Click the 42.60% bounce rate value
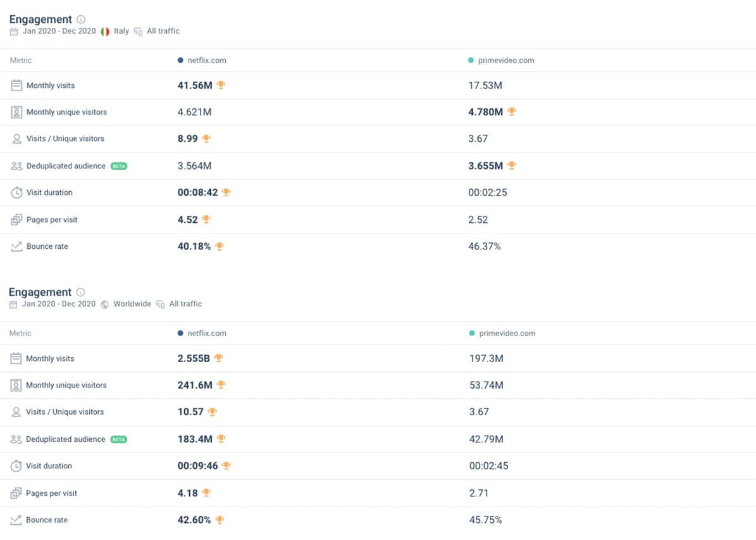 point(194,520)
